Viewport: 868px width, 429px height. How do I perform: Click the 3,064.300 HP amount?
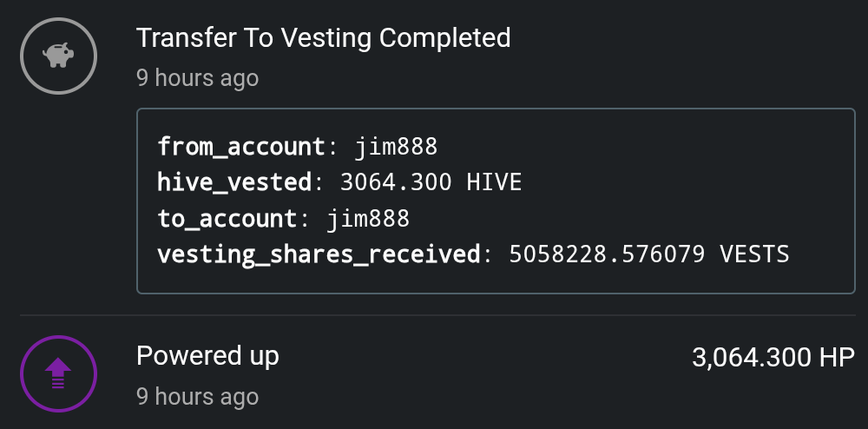point(773,358)
